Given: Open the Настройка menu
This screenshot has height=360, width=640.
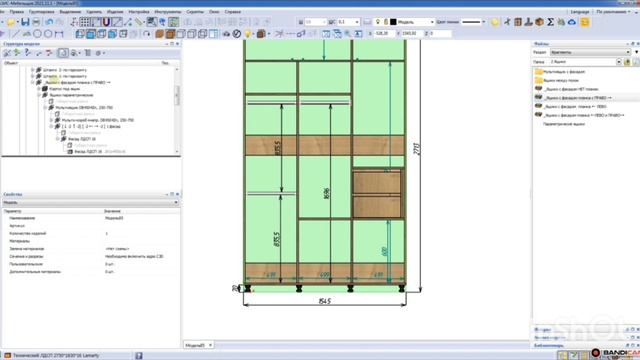Looking at the screenshot, I should (139, 12).
